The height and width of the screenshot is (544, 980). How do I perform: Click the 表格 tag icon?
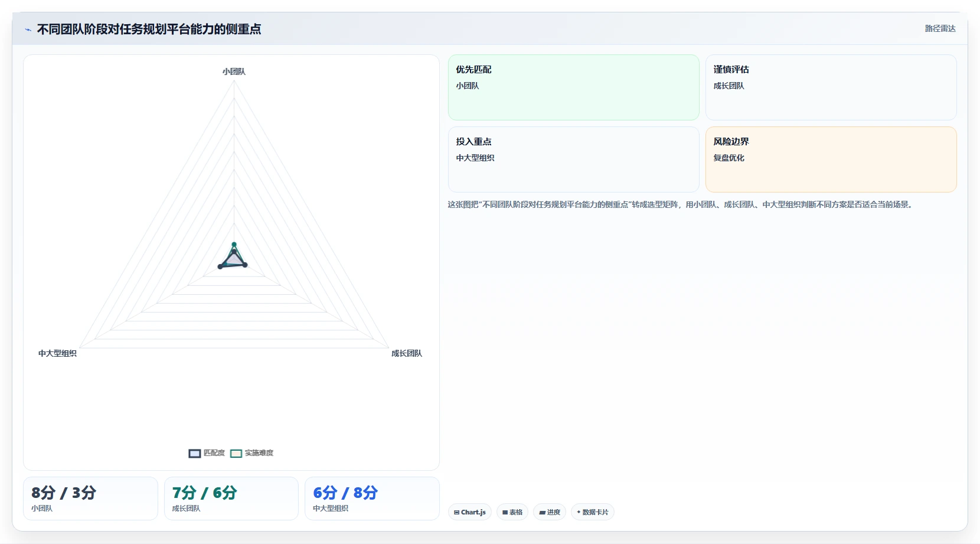pos(505,513)
